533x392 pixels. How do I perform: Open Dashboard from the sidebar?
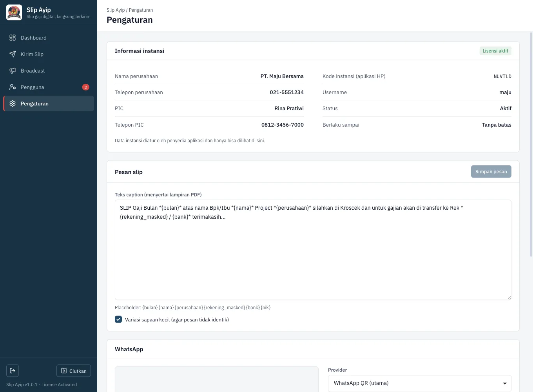click(x=49, y=38)
